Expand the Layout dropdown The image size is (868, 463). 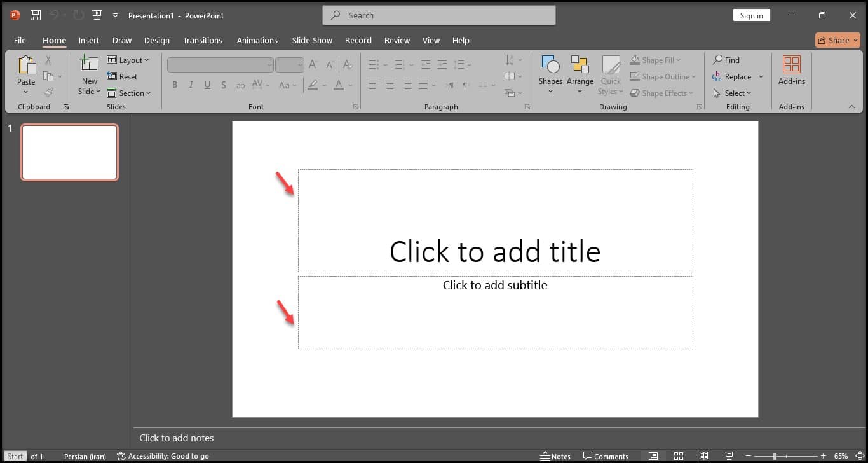point(128,60)
